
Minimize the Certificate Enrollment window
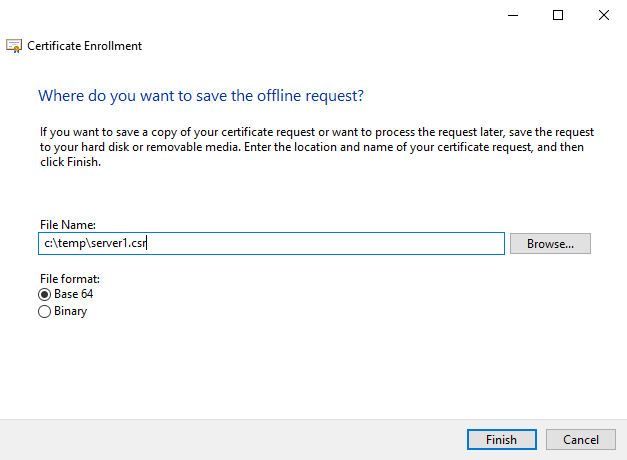[513, 15]
